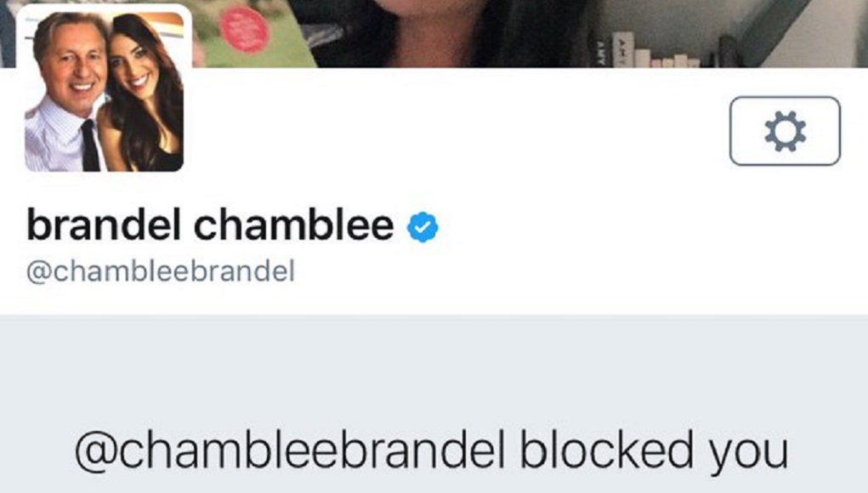
Task: Click the "@chambleebrandel blocked you" message
Action: [431, 451]
